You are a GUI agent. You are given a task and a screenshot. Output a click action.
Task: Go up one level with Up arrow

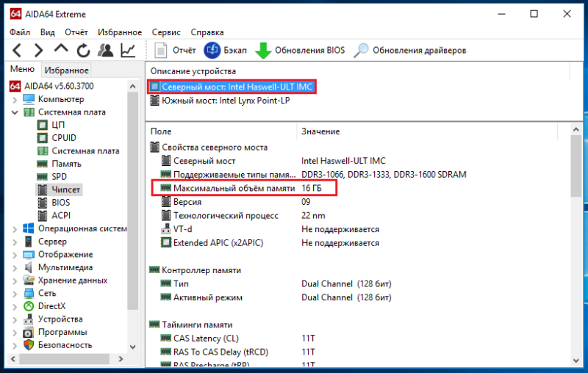coord(61,50)
